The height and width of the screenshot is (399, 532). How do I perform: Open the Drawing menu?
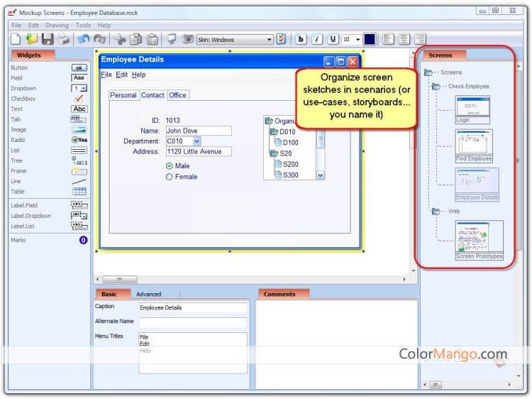[57, 26]
